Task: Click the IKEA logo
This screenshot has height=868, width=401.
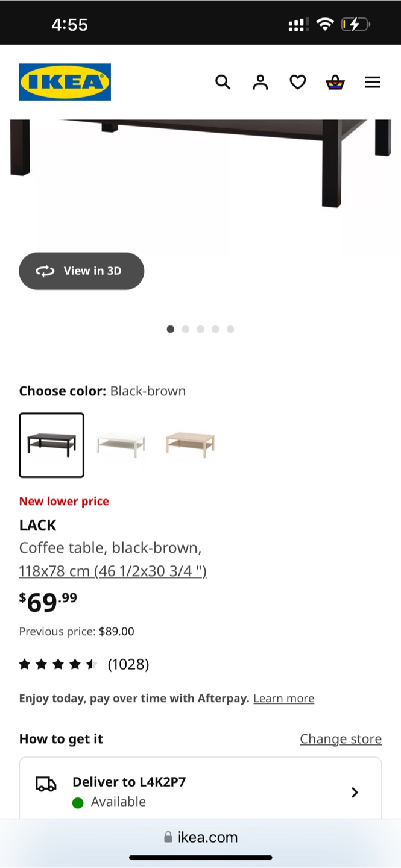Action: [65, 82]
